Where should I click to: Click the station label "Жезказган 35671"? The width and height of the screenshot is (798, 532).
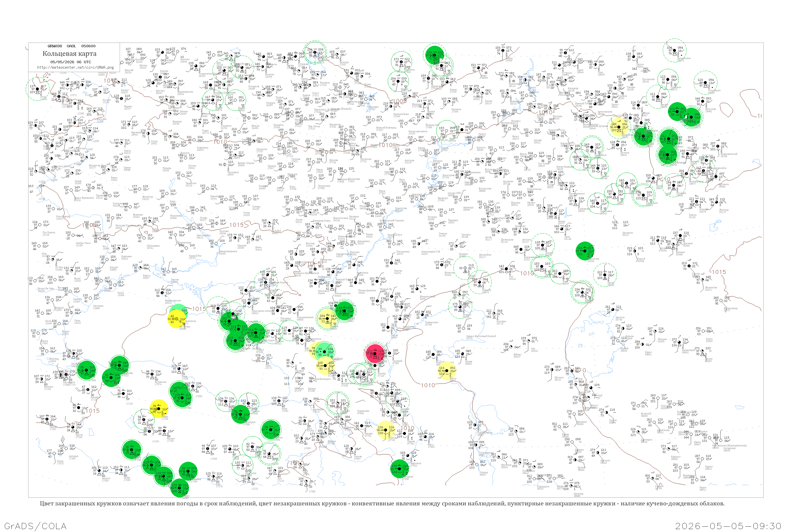pyautogui.click(x=711, y=289)
